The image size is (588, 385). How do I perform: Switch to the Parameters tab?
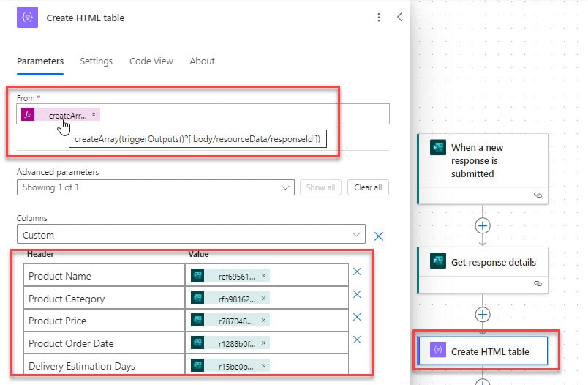tap(40, 61)
